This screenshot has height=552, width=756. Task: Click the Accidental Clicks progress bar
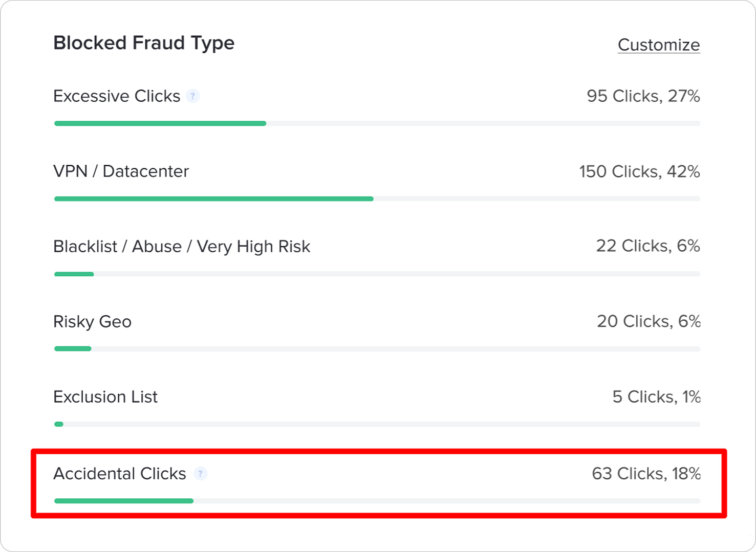(377, 501)
